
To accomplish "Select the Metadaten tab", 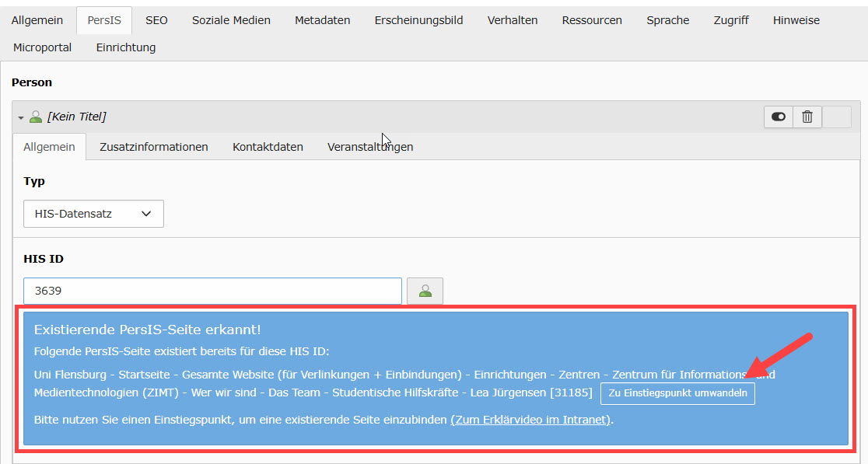I will 322,20.
